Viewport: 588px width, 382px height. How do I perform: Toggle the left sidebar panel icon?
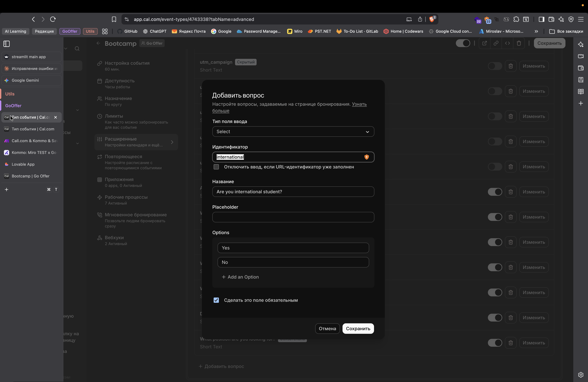[7, 44]
